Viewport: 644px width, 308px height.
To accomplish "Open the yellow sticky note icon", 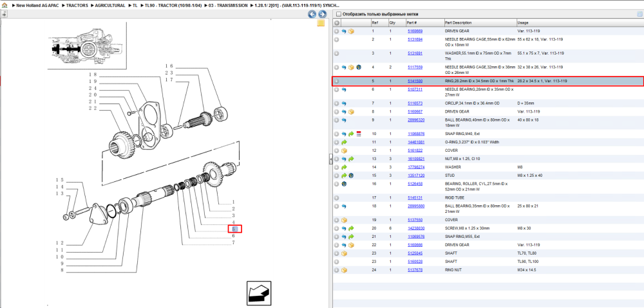I will click(x=321, y=23).
